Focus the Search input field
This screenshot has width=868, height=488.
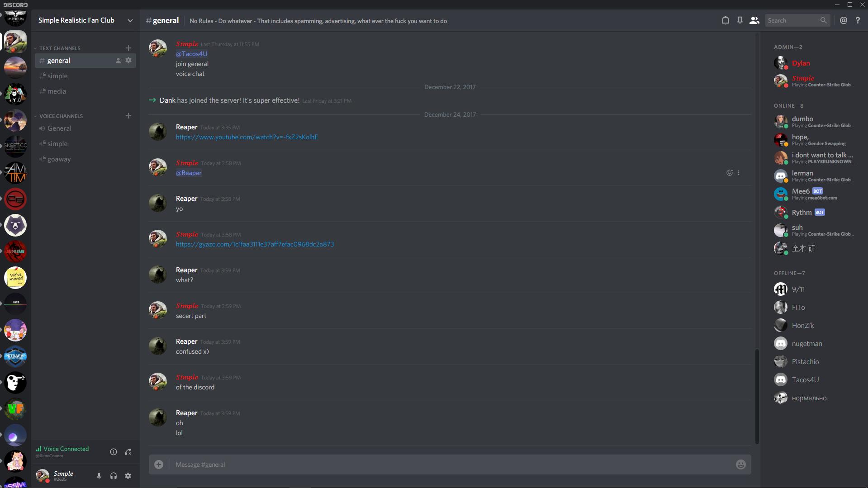[793, 20]
